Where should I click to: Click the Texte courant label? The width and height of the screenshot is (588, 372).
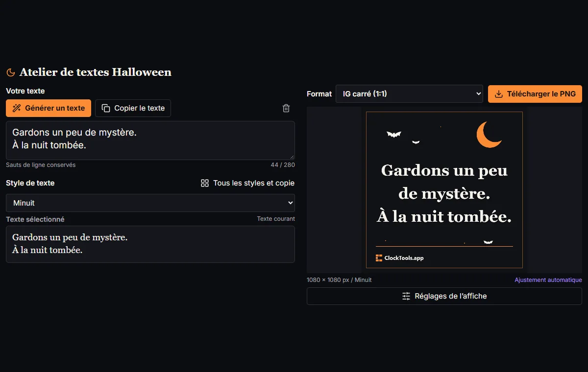(276, 219)
